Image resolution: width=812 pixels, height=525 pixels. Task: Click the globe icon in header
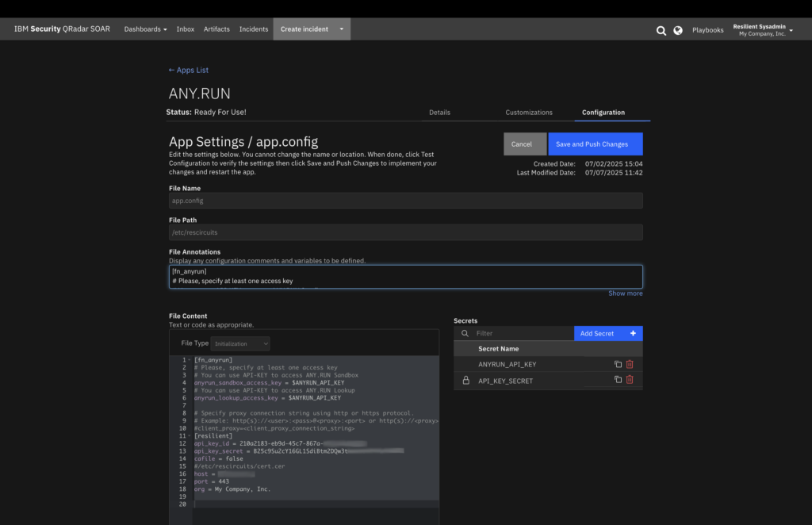click(678, 30)
